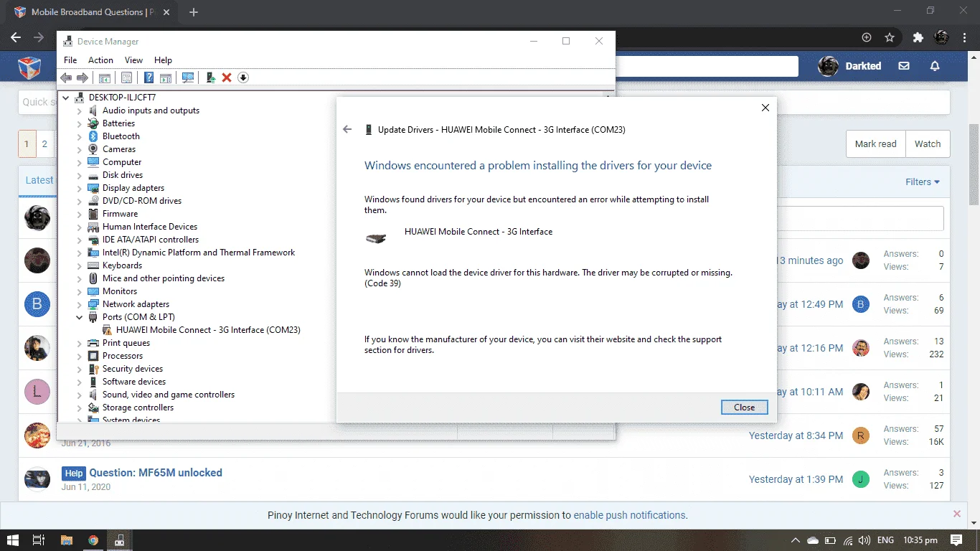Collapse the Ports (COM & LPT) node
The image size is (980, 551).
coord(80,317)
